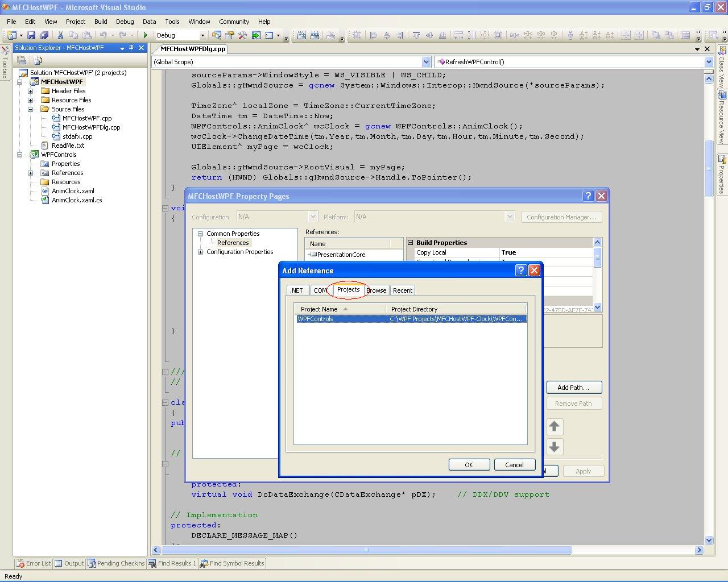Open the File menu
728x582 pixels.
pyautogui.click(x=11, y=22)
